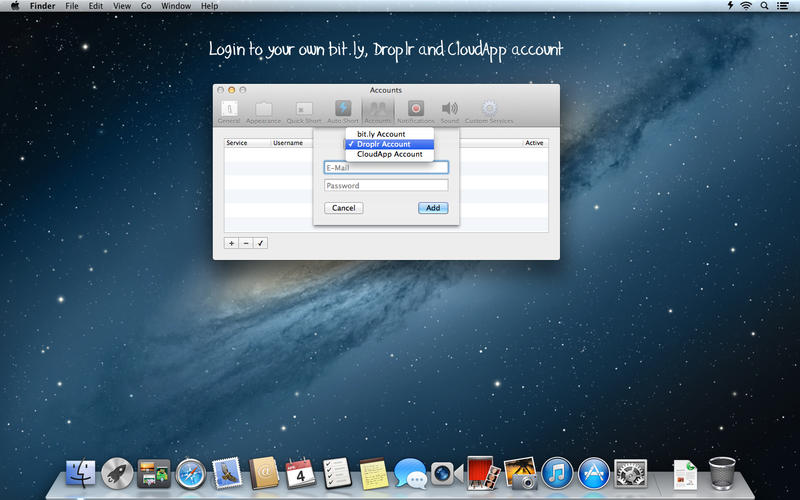The height and width of the screenshot is (500, 800).
Task: Open the document stack in the Dock
Action: click(685, 474)
